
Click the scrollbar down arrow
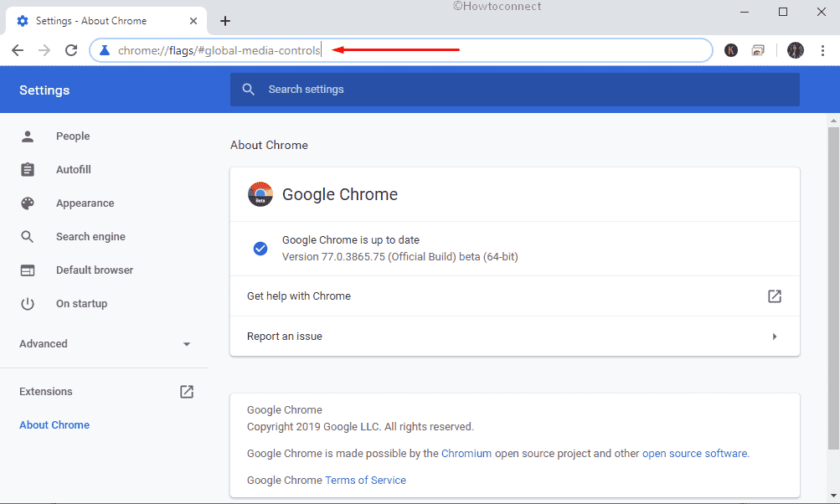(x=833, y=496)
